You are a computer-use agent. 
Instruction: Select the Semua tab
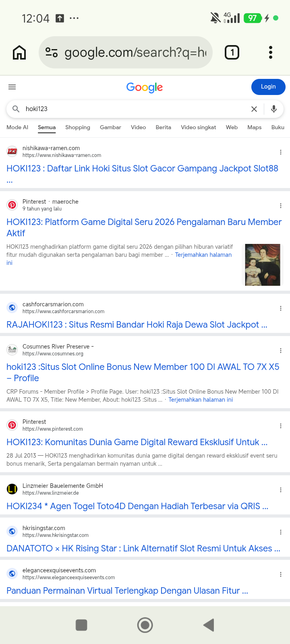(47, 127)
